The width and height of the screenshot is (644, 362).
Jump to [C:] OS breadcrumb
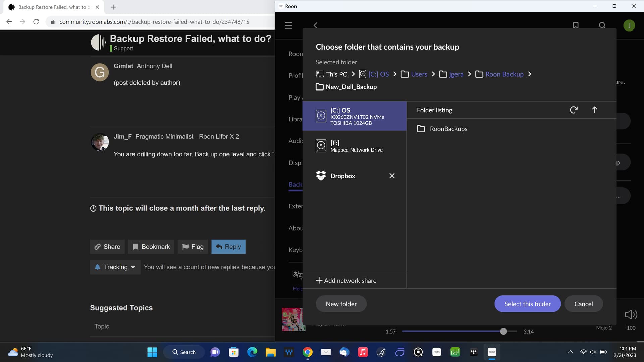click(x=374, y=74)
